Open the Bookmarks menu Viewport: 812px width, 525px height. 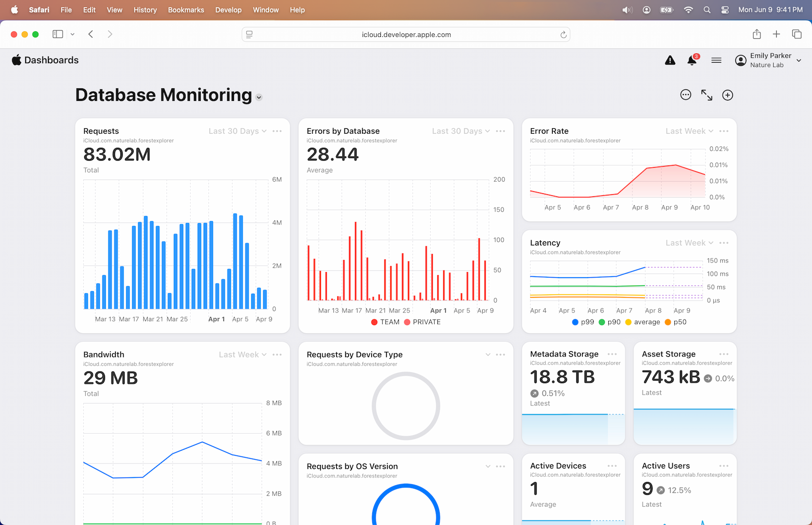pos(186,10)
